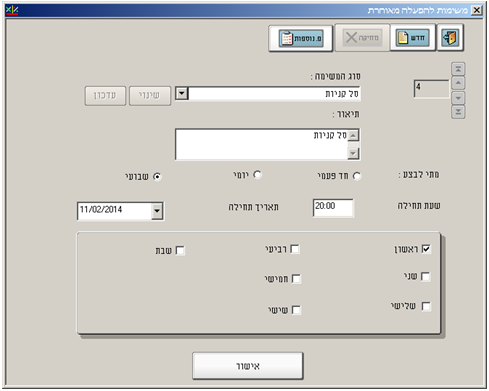
Task: Enable the שבת Saturday checkbox
Action: 180,251
